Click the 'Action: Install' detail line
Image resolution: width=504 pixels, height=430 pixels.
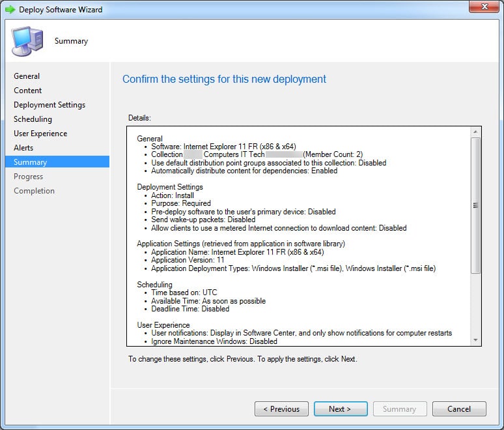tap(173, 195)
